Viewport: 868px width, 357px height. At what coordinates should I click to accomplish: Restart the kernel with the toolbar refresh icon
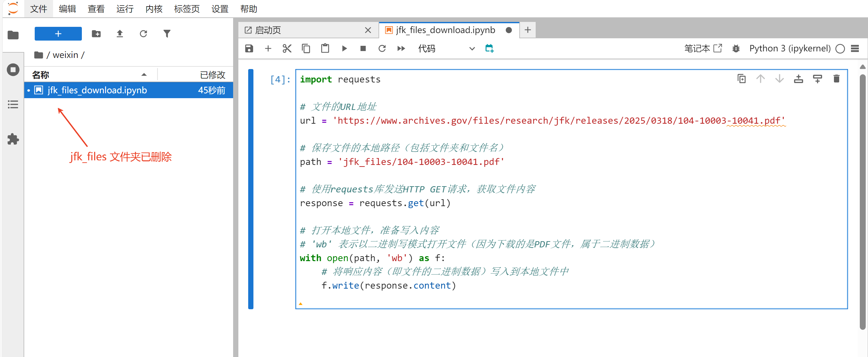click(x=382, y=48)
